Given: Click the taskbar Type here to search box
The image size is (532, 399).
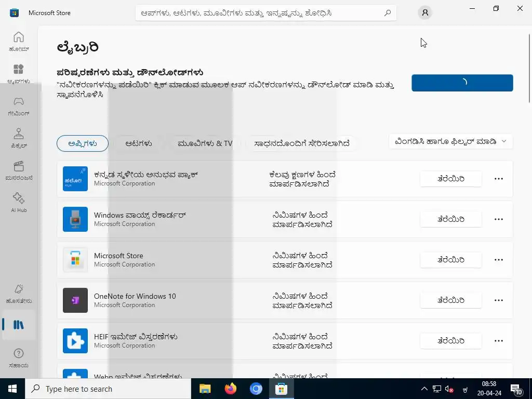Looking at the screenshot, I should pyautogui.click(x=108, y=389).
